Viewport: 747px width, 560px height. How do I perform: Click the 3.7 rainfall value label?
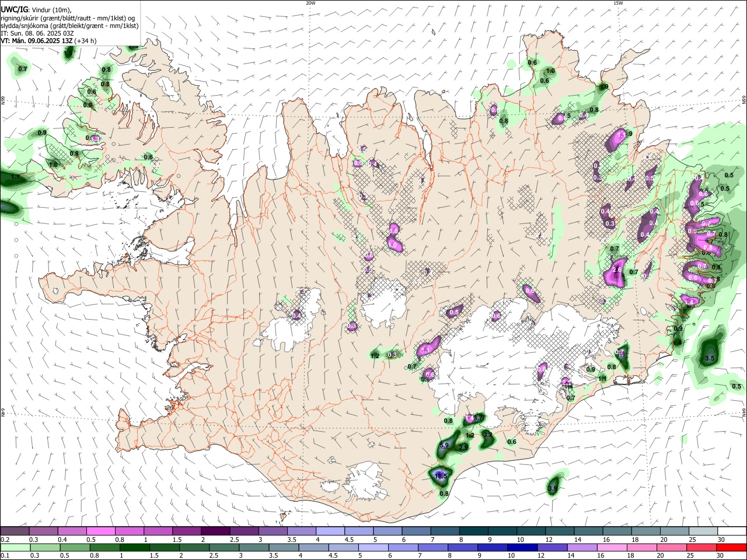tap(477, 418)
